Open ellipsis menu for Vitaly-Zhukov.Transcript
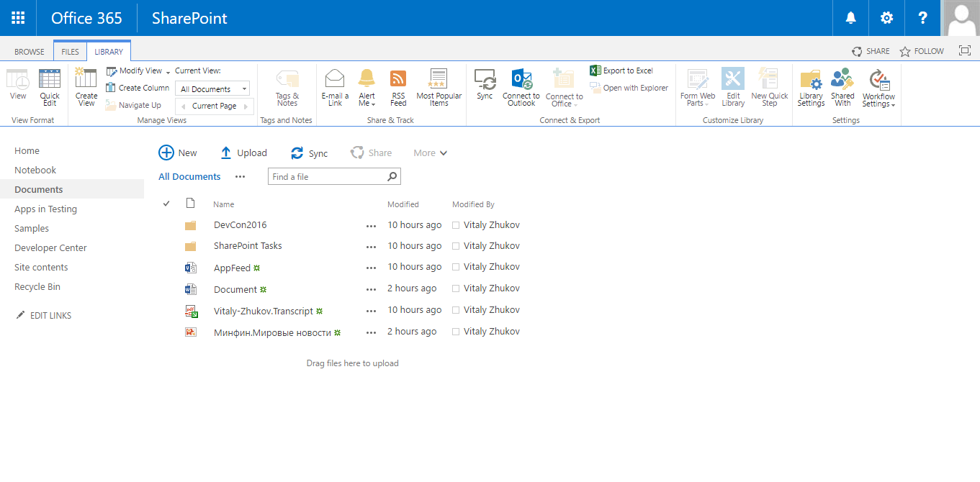The height and width of the screenshot is (482, 980). coord(371,311)
